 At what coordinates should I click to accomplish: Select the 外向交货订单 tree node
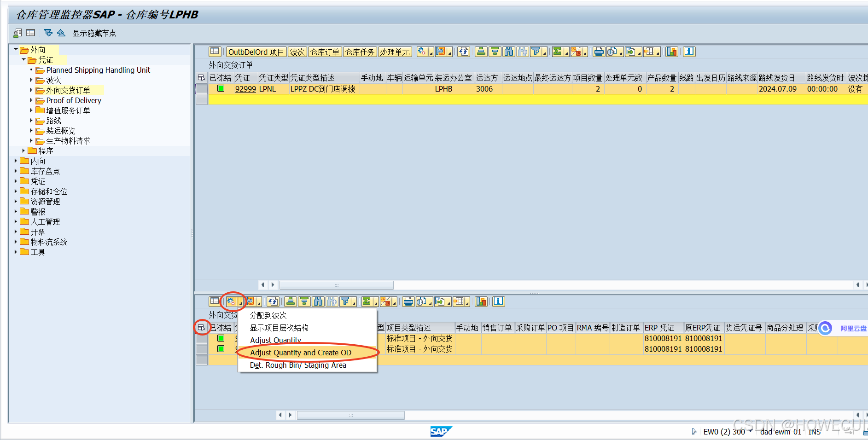click(x=68, y=90)
